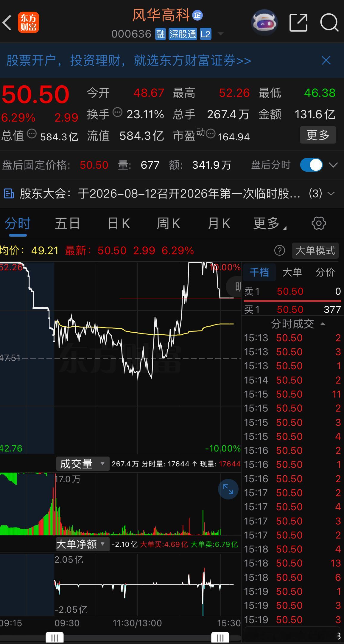Open 更多 chart period menu
The height and width of the screenshot is (644, 344).
coord(269,224)
